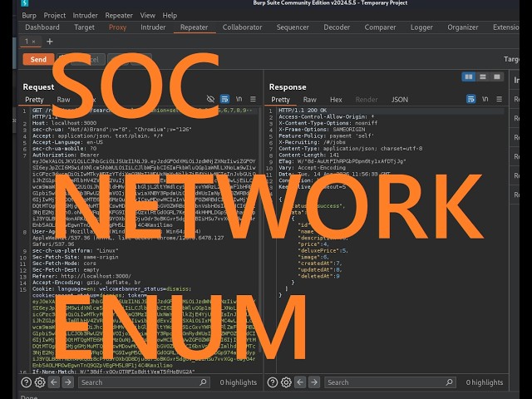This screenshot has height=399, width=532.
Task: Toggle line wrap in Response panel
Action: (x=471, y=99)
